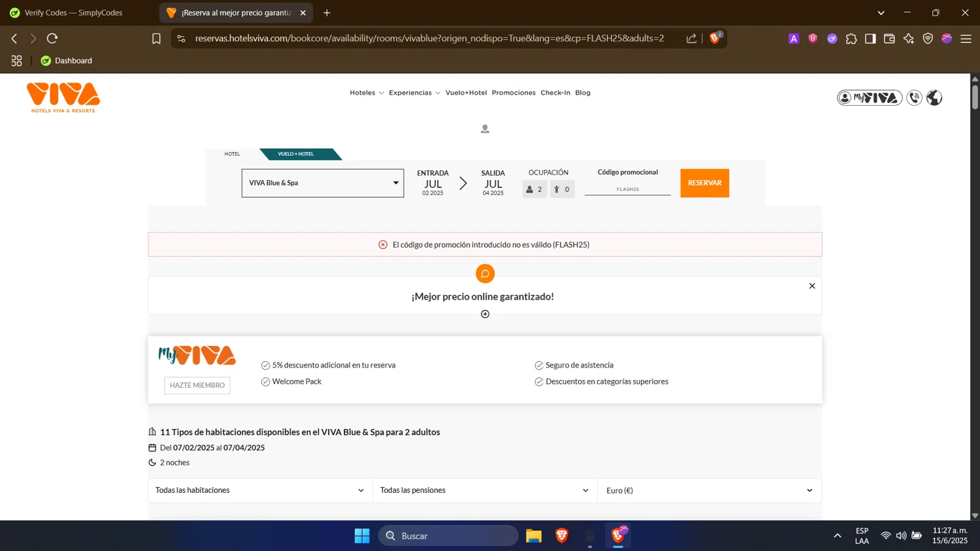Open the tab search dropdown arrow
Screen dimensions: 980x551
coord(881,12)
